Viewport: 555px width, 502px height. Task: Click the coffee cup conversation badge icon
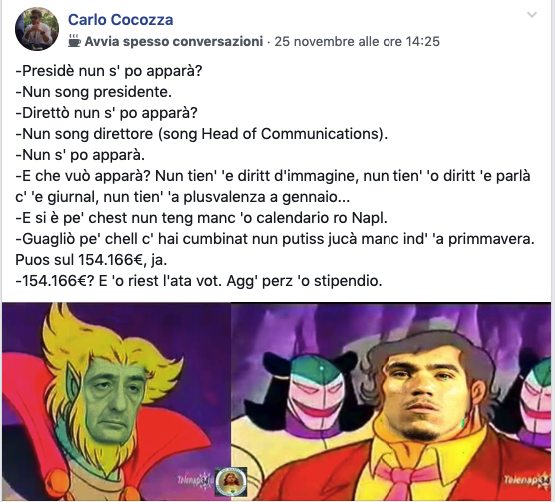pyautogui.click(x=74, y=41)
